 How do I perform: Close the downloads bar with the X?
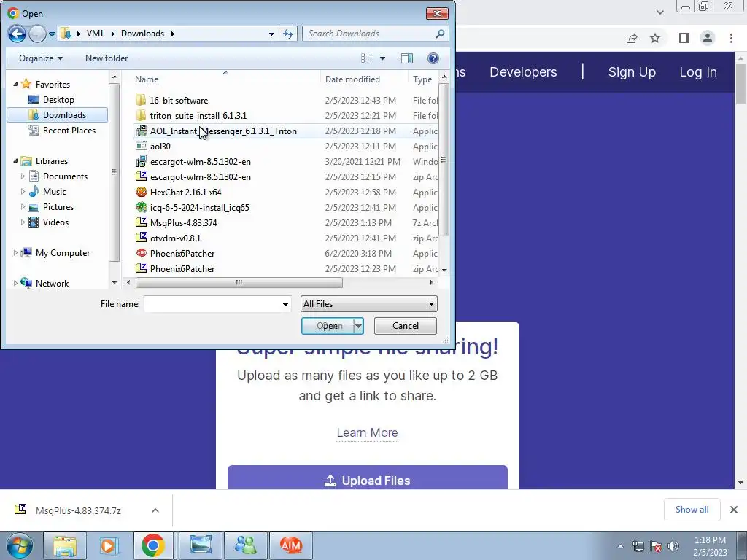pyautogui.click(x=734, y=510)
